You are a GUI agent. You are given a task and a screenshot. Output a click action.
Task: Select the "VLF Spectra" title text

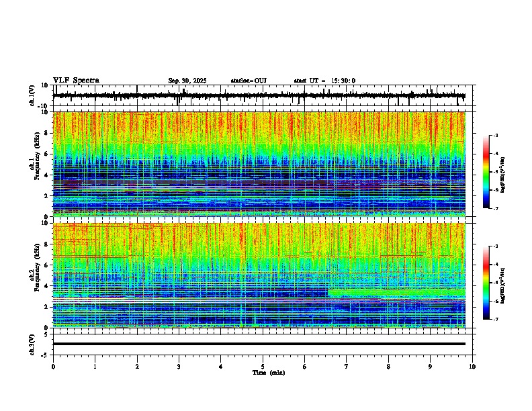pos(76,81)
